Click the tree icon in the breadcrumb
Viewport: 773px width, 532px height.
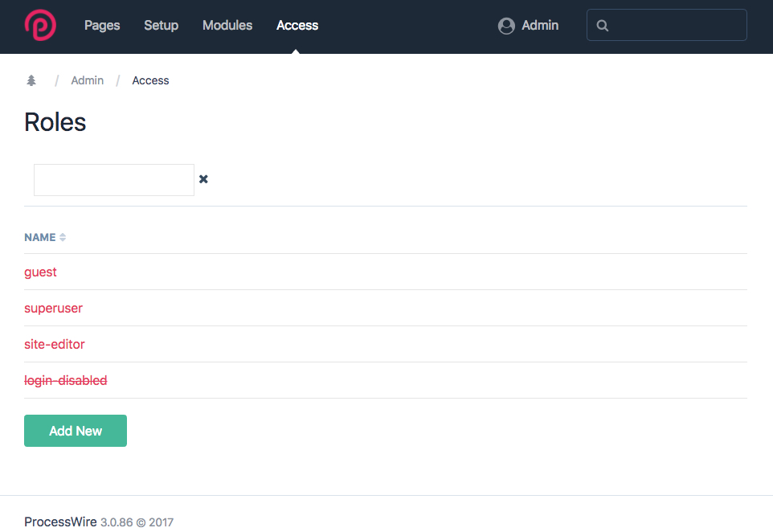pos(31,80)
